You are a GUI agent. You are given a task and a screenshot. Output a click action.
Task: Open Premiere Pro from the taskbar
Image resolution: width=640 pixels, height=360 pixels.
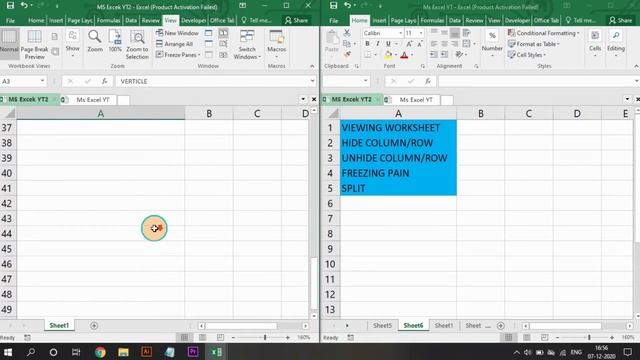pyautogui.click(x=193, y=352)
